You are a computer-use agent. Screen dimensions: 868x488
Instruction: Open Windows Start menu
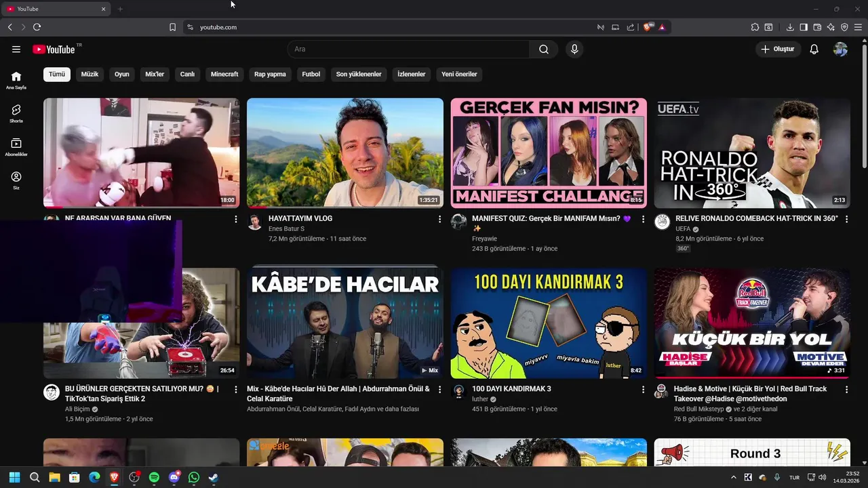click(x=14, y=477)
